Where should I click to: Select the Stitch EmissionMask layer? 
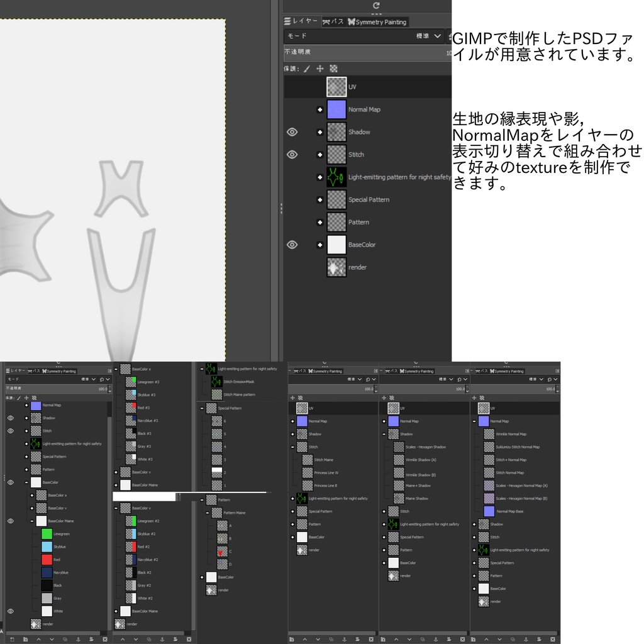pyautogui.click(x=238, y=382)
